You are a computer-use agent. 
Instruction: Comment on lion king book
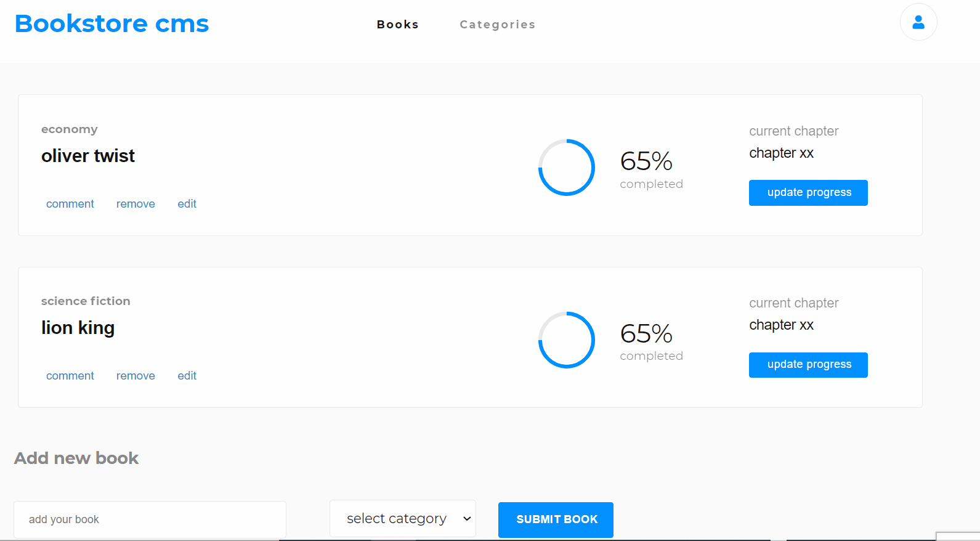coord(70,376)
